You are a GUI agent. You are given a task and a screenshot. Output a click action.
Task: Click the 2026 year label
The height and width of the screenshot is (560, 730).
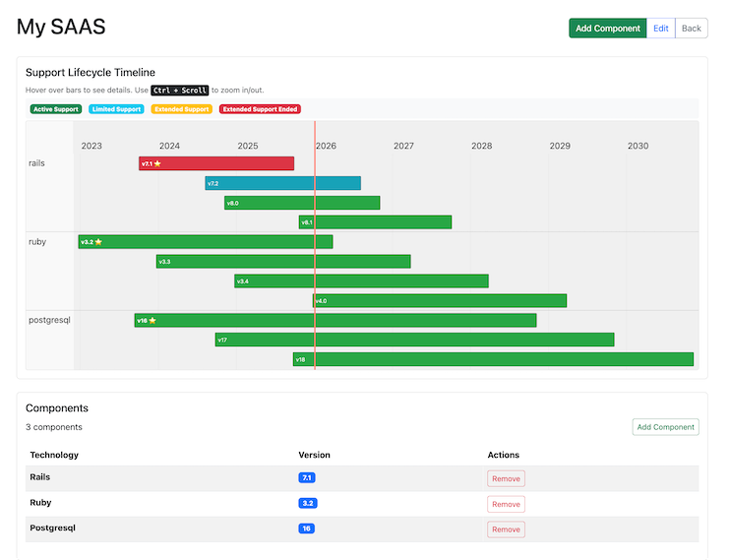[326, 146]
